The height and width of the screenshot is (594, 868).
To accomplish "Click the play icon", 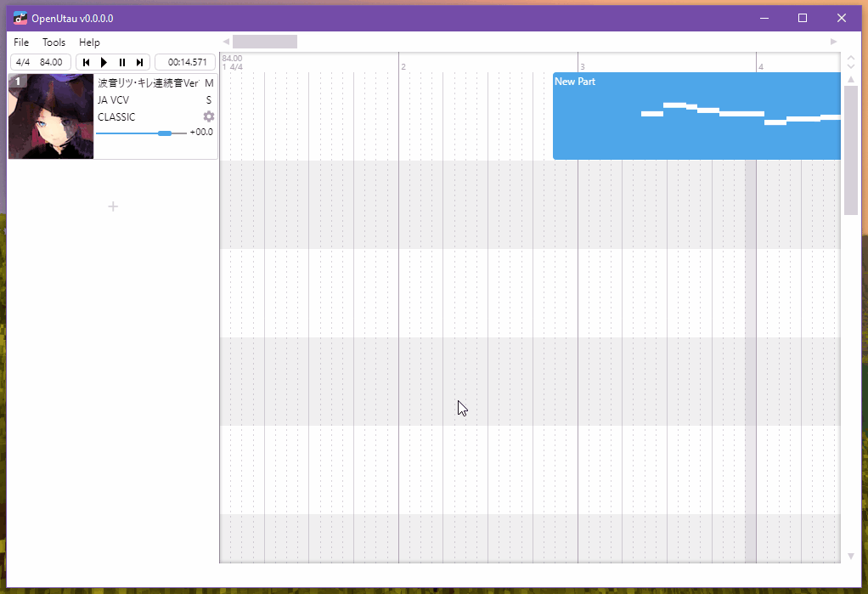I will click(104, 61).
